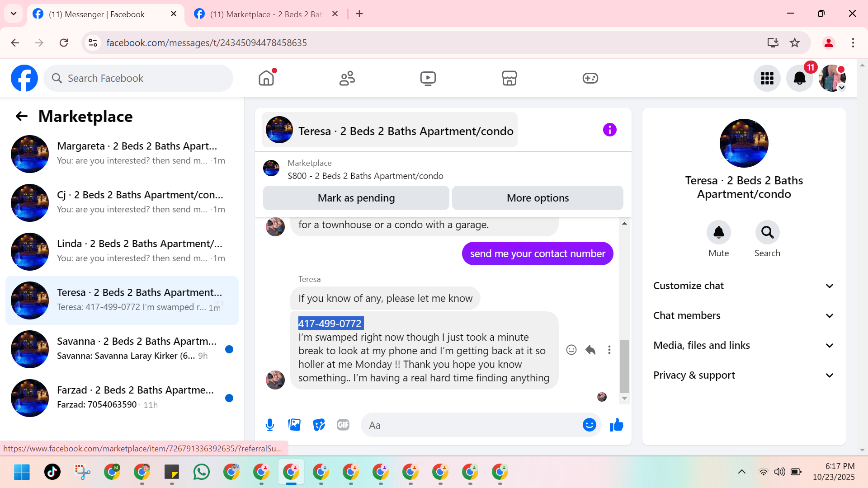Mute this conversation with bell icon
Viewport: 868px width, 488px height.
click(718, 232)
